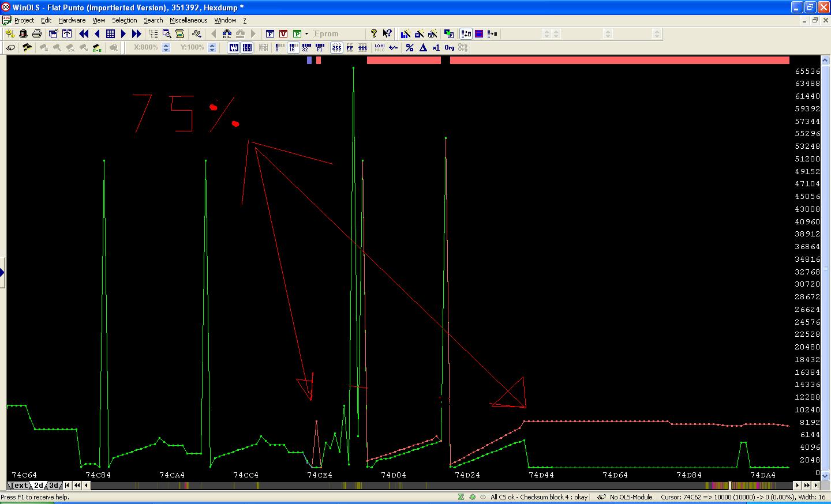
Task: Click the red V toolbar icon
Action: 283,34
